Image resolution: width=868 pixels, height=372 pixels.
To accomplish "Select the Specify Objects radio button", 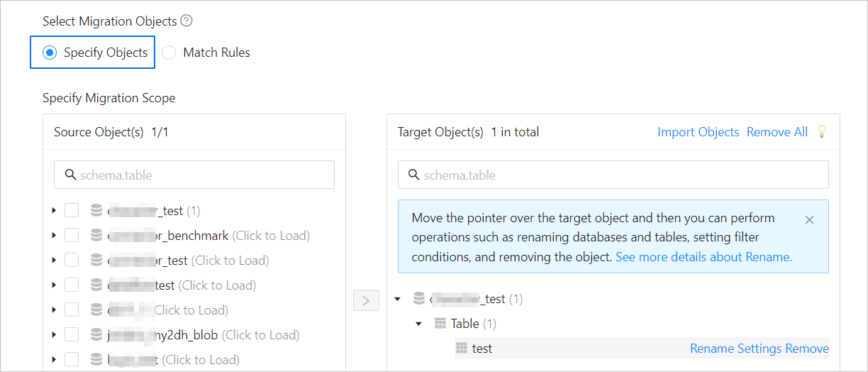I will (x=50, y=53).
